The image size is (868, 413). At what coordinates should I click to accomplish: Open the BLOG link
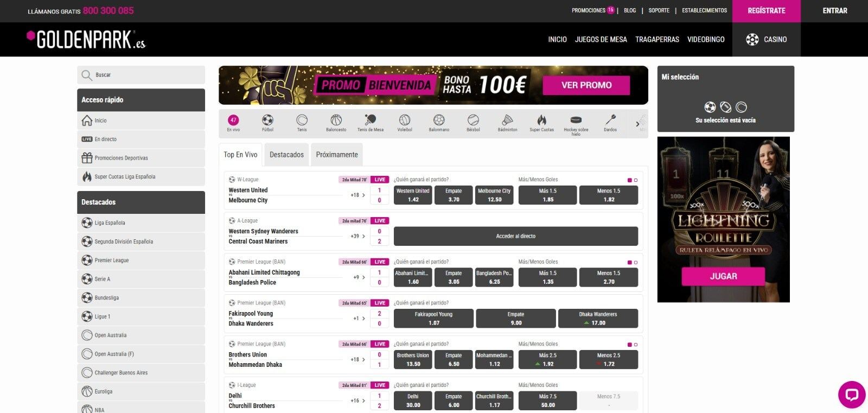pyautogui.click(x=630, y=10)
